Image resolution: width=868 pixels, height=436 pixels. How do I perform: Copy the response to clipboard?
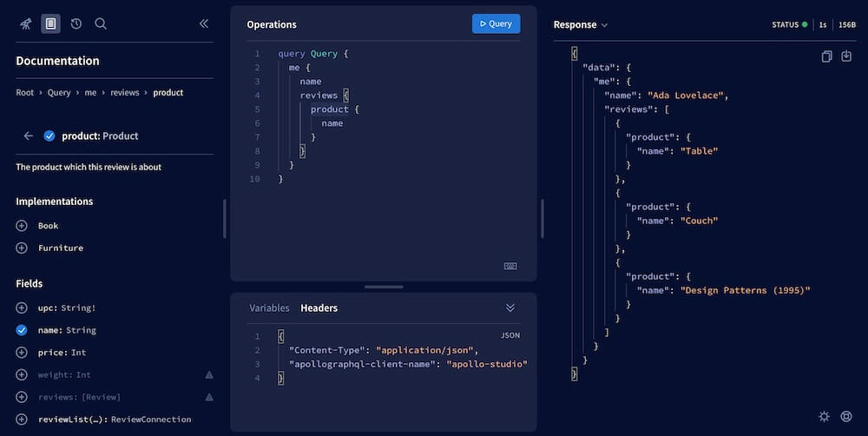click(826, 56)
